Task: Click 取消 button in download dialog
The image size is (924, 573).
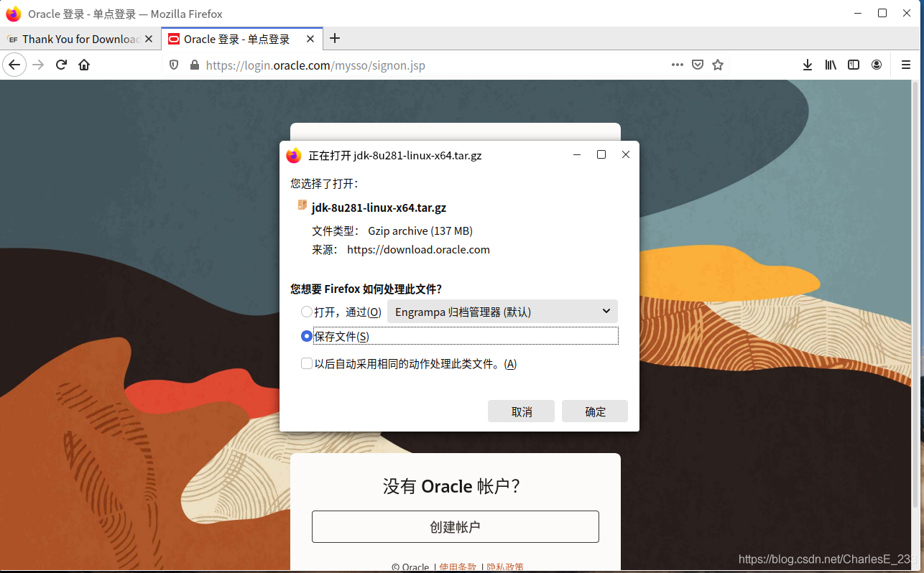Action: click(521, 411)
